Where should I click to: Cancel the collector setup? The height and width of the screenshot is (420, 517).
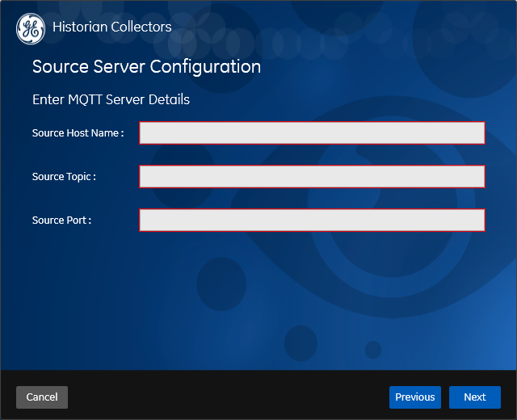(x=42, y=397)
